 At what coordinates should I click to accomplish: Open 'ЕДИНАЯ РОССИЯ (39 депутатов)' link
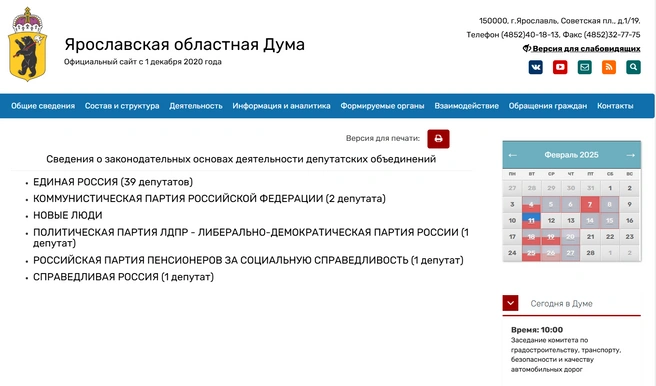point(113,182)
